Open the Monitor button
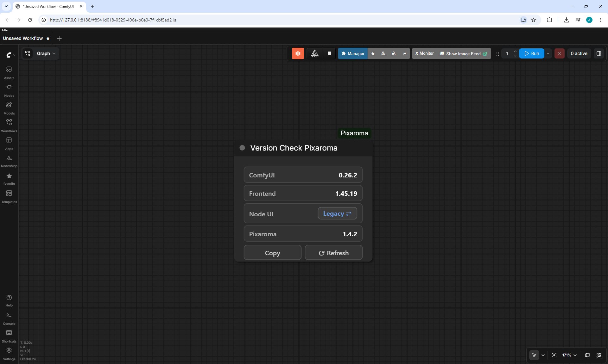 point(425,53)
